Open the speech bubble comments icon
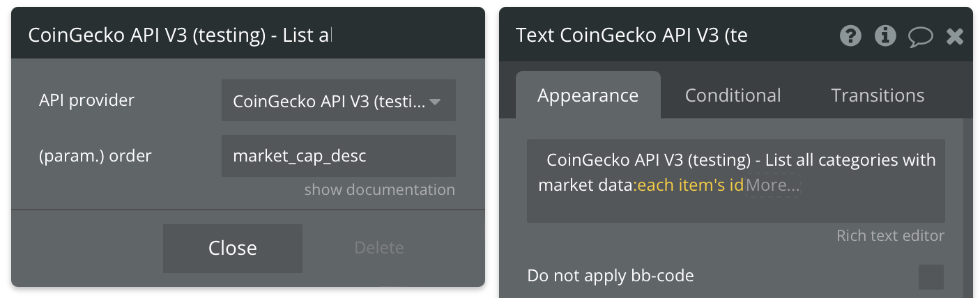Image resolution: width=980 pixels, height=298 pixels. [921, 36]
